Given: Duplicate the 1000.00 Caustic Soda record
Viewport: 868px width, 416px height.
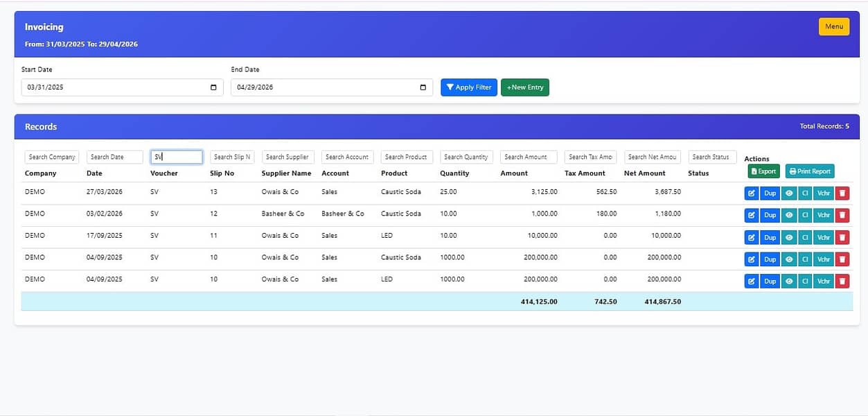Looking at the screenshot, I should (770, 259).
